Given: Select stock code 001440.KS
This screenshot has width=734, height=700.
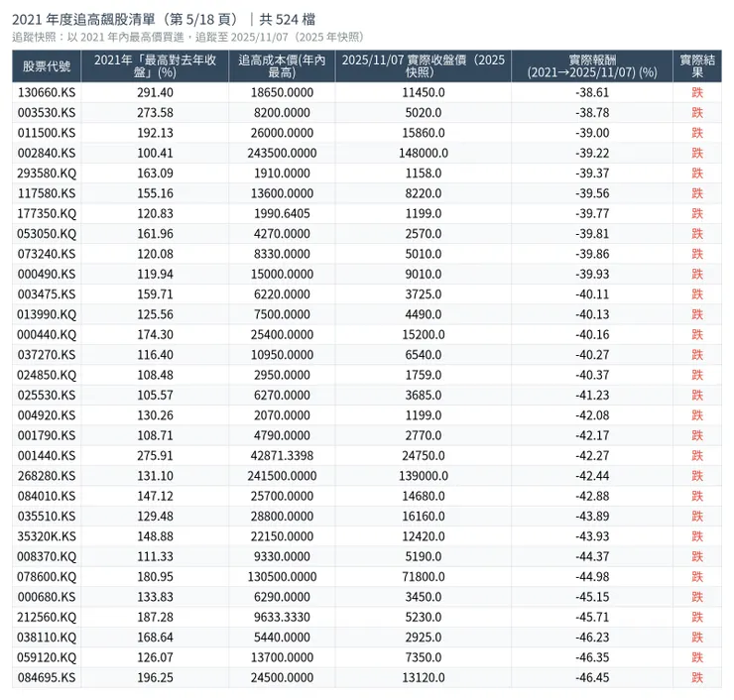Looking at the screenshot, I should click(x=47, y=456).
